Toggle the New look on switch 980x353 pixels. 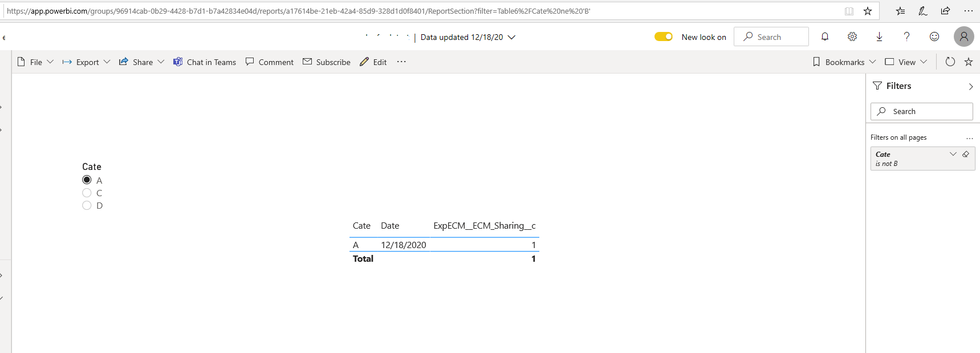pyautogui.click(x=664, y=36)
